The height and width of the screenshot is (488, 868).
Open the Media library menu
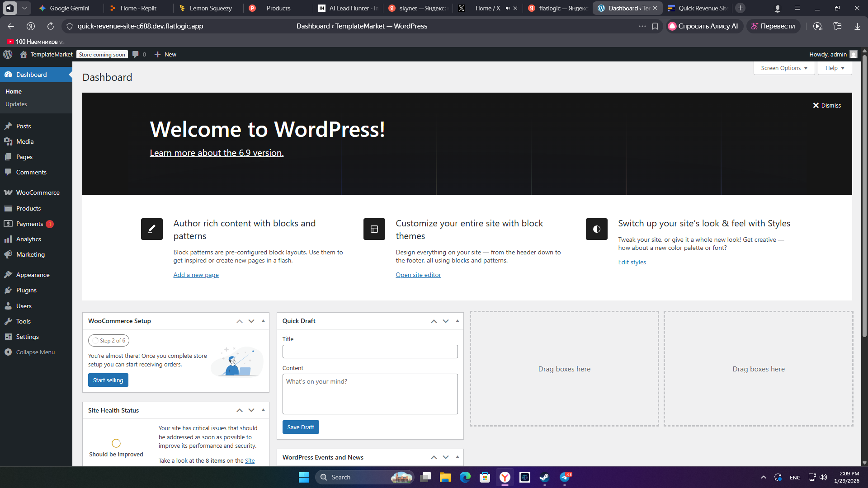click(x=25, y=141)
